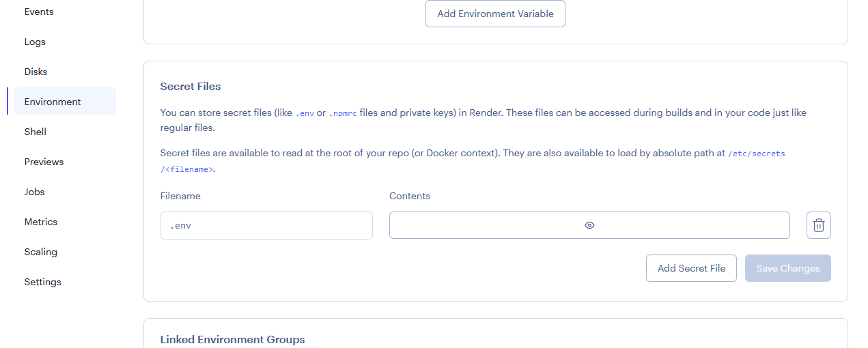Save Changes to secret files
The height and width of the screenshot is (348, 868).
787,268
